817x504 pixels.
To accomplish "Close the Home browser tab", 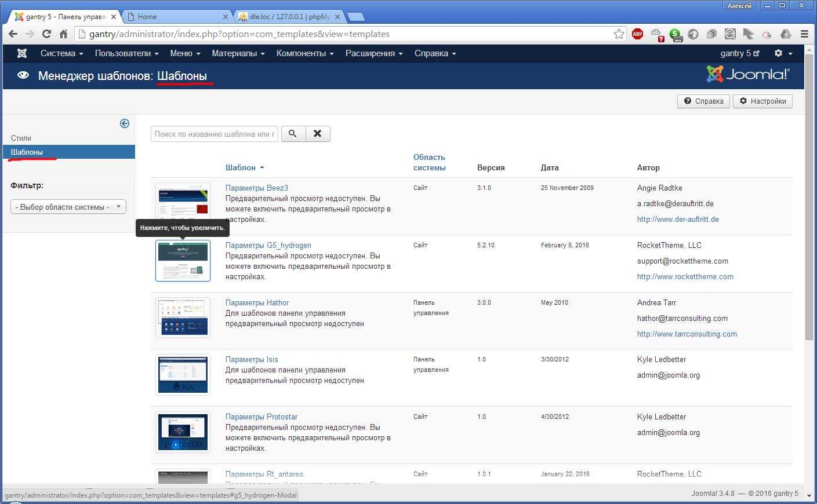I will pos(226,17).
